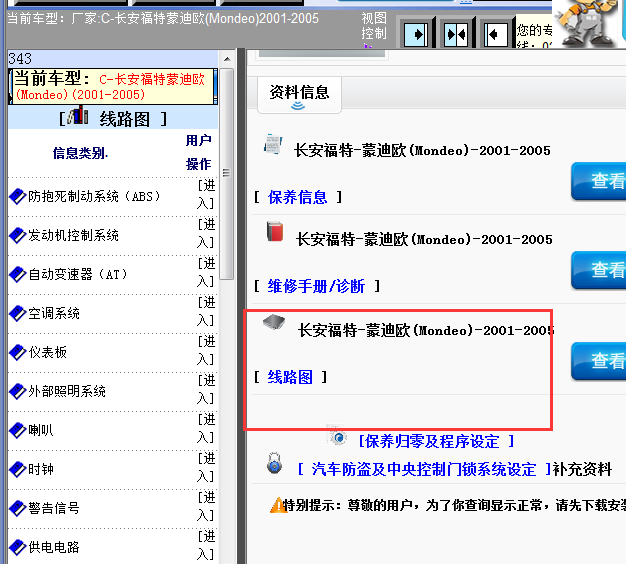This screenshot has width=626, height=564.
Task: Click the book icon next to 发动机控制系统
Action: [x=18, y=235]
